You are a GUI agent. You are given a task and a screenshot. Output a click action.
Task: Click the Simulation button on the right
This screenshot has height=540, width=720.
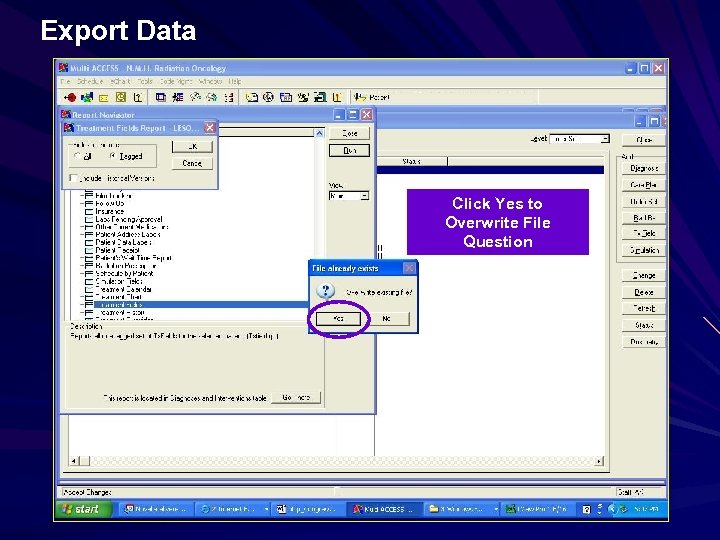click(644, 250)
